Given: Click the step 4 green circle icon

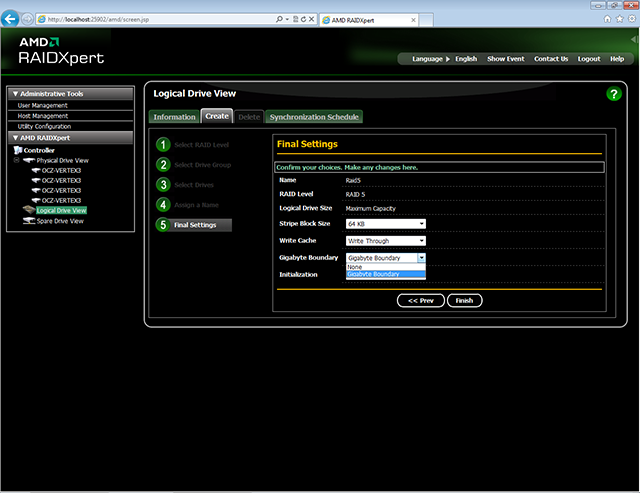Looking at the screenshot, I should point(163,204).
